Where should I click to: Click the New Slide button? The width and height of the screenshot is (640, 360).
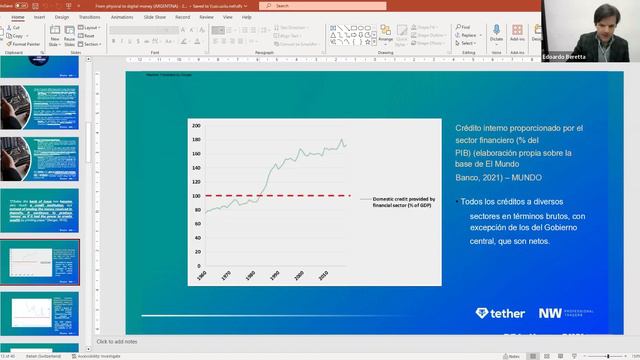click(55, 36)
